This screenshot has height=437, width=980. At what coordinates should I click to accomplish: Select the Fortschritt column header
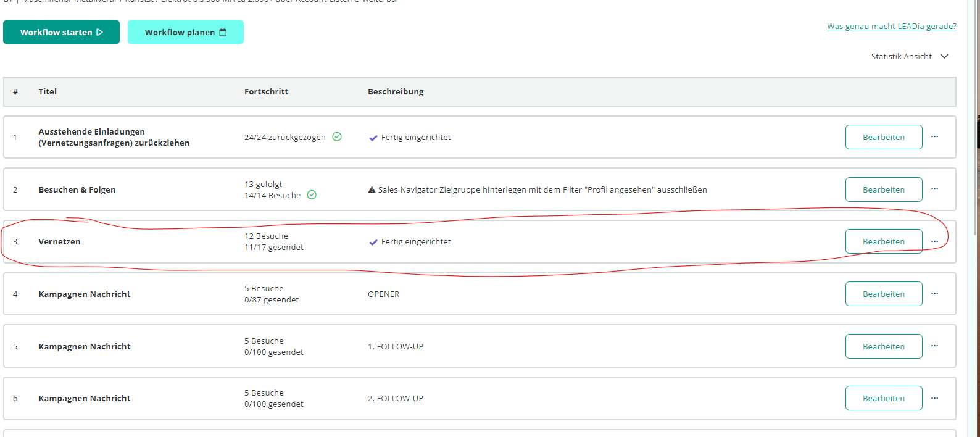coord(266,91)
